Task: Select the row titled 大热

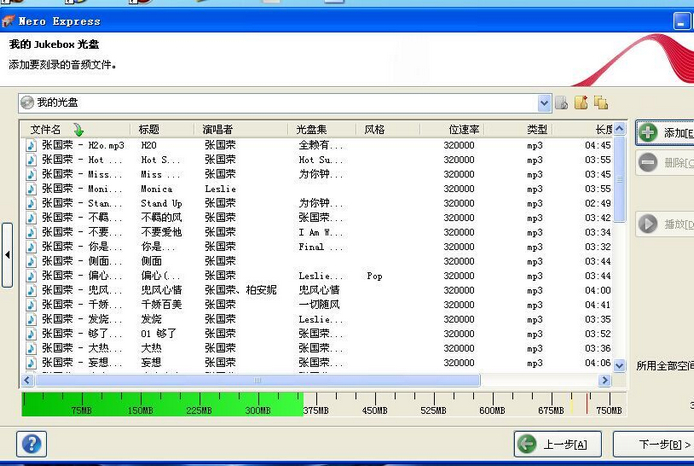Action: pos(318,348)
